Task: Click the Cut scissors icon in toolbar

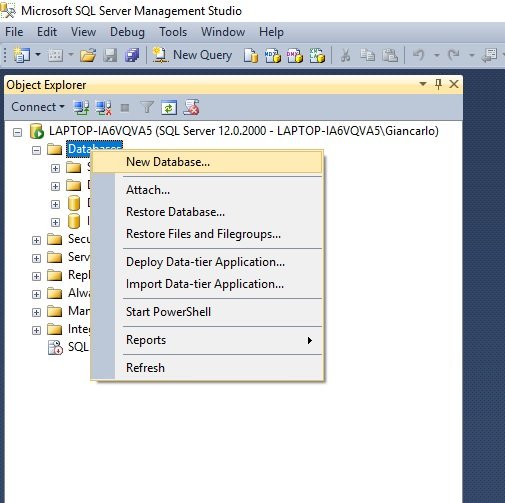Action: tap(345, 55)
